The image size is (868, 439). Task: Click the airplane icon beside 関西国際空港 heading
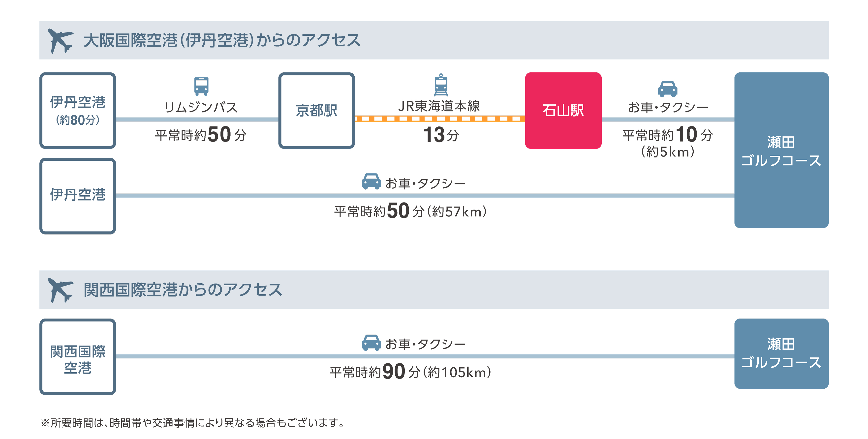coord(60,290)
